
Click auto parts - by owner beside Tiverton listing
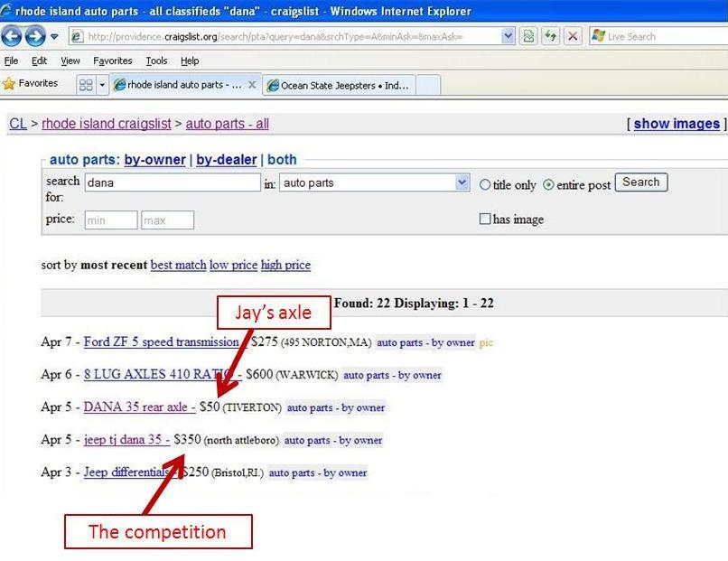point(336,407)
